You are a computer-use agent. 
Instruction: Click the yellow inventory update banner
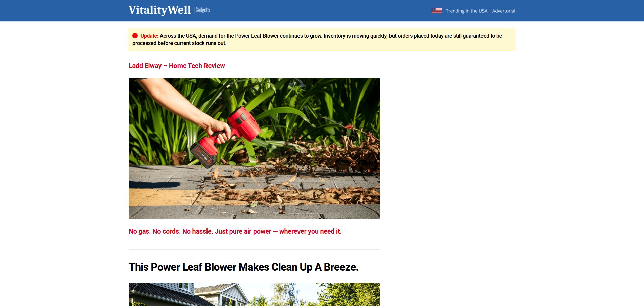pyautogui.click(x=322, y=40)
